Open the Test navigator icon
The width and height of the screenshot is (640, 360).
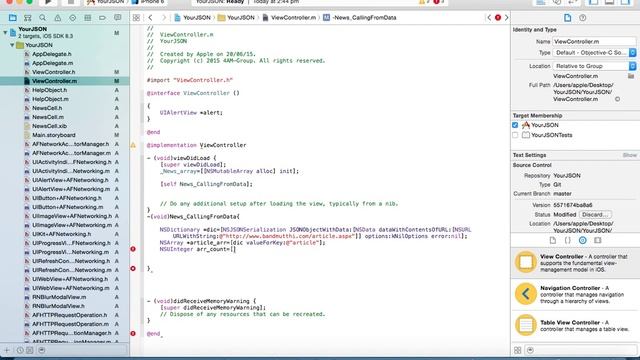(x=73, y=18)
